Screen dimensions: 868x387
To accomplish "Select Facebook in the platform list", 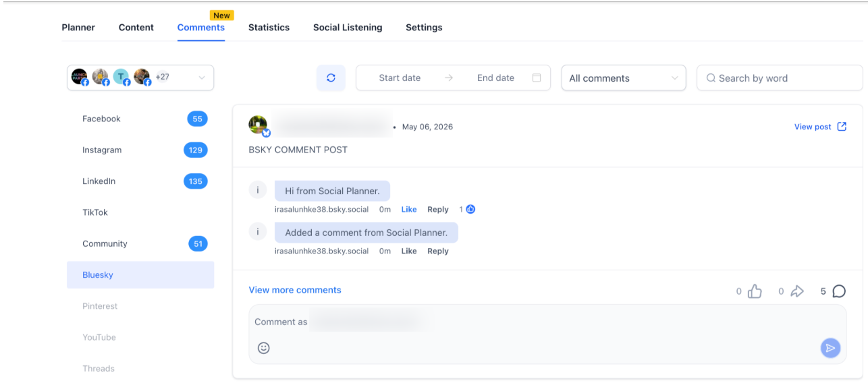I will click(x=140, y=119).
